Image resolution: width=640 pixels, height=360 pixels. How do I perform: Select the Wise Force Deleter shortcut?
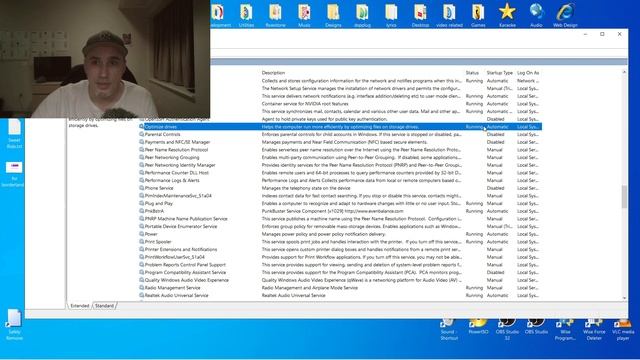[x=594, y=330]
